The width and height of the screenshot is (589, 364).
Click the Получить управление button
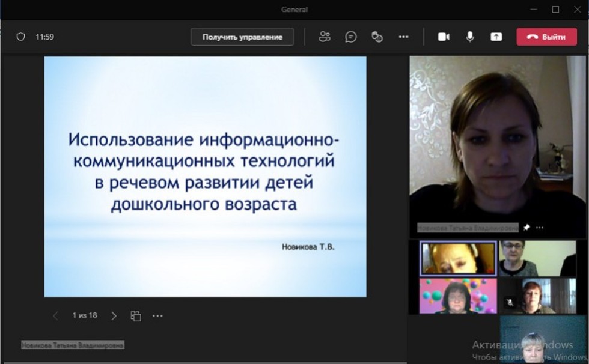242,37
